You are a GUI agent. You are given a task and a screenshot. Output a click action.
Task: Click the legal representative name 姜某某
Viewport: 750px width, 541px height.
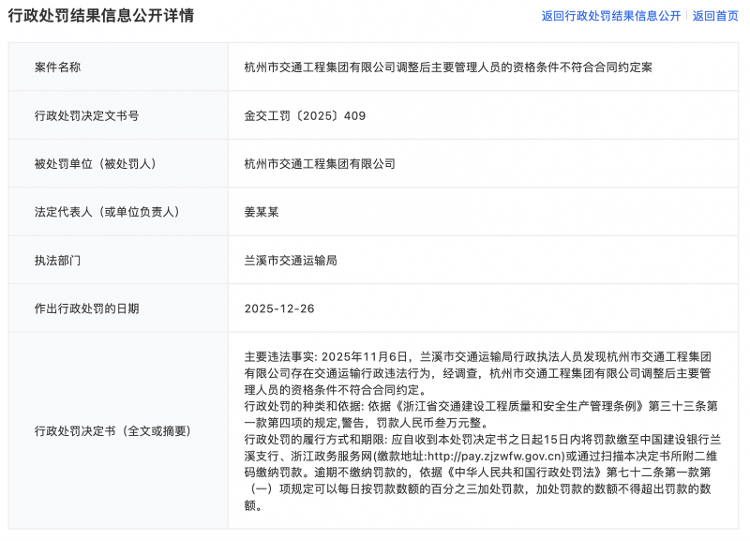[262, 211]
